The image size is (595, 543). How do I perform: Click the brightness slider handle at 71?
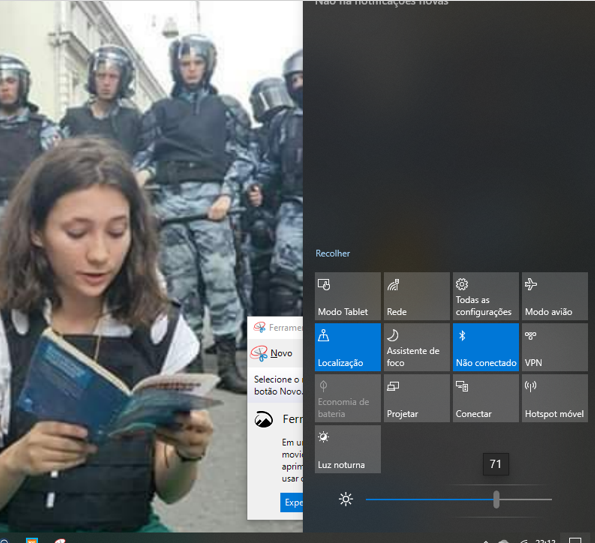(x=496, y=499)
